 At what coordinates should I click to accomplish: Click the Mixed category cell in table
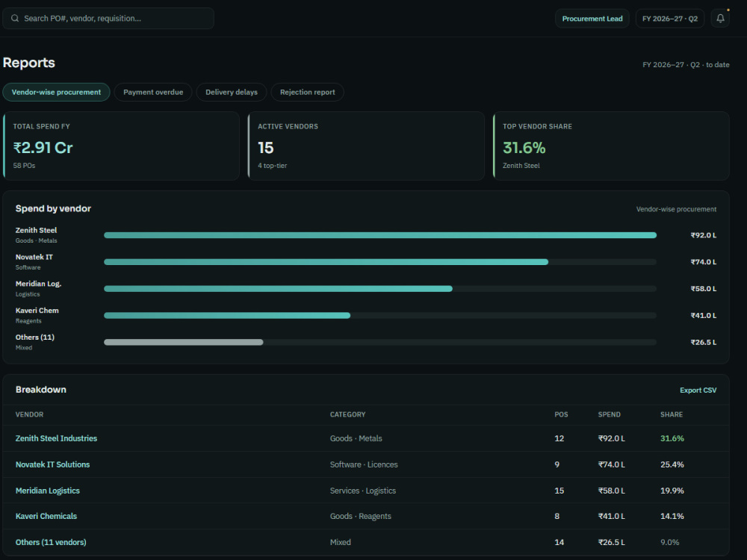(x=340, y=542)
